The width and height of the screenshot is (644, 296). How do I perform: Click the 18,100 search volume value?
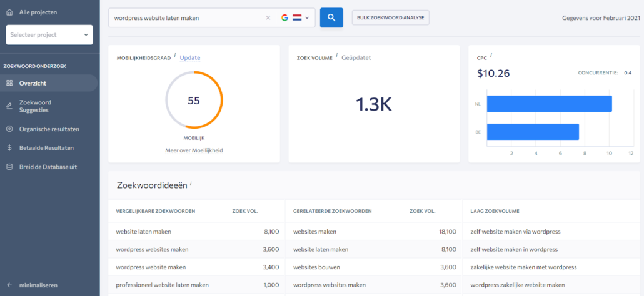point(448,232)
